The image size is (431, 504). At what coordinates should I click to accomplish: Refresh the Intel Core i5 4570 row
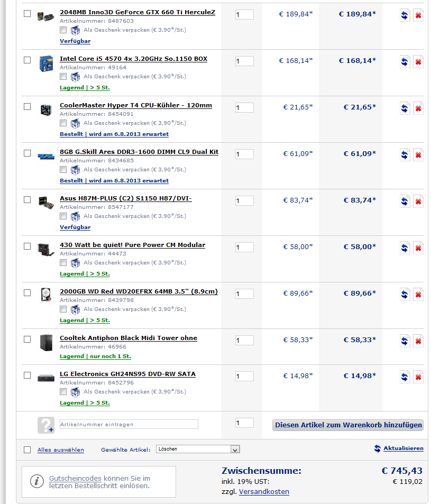pos(405,61)
